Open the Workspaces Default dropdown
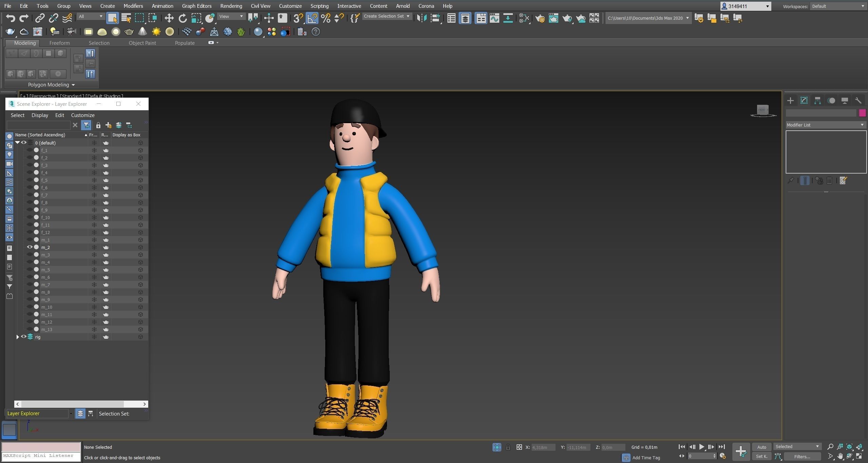This screenshot has height=463, width=868. click(838, 6)
